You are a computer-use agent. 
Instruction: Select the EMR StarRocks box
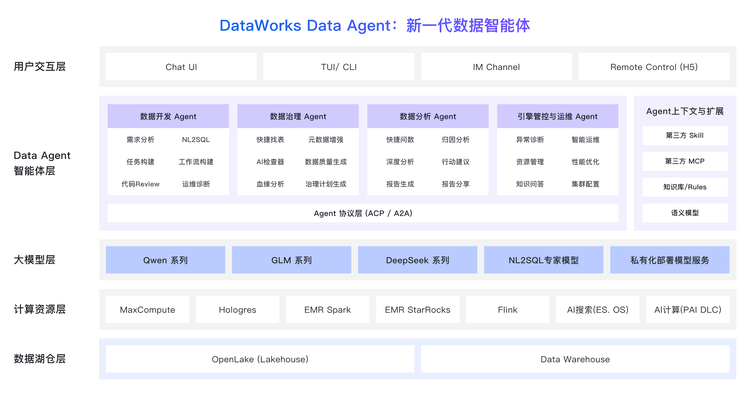(x=418, y=310)
